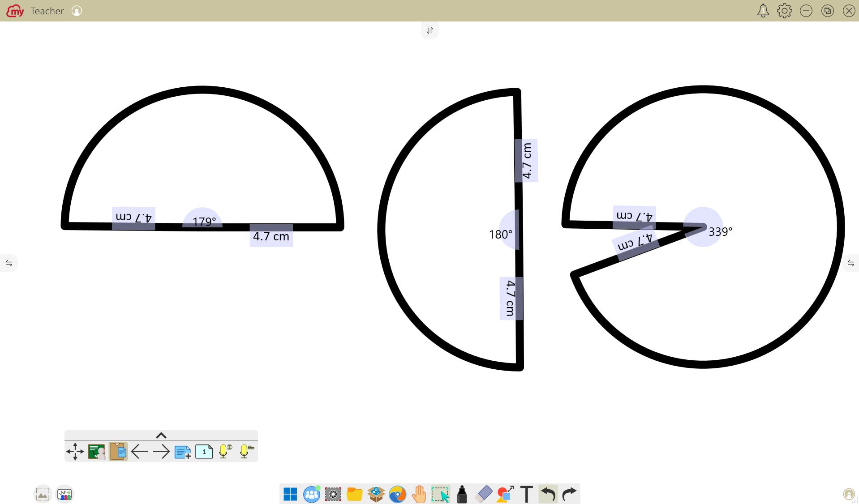This screenshot has height=504, width=859.
Task: Minimize the application window
Action: point(806,11)
